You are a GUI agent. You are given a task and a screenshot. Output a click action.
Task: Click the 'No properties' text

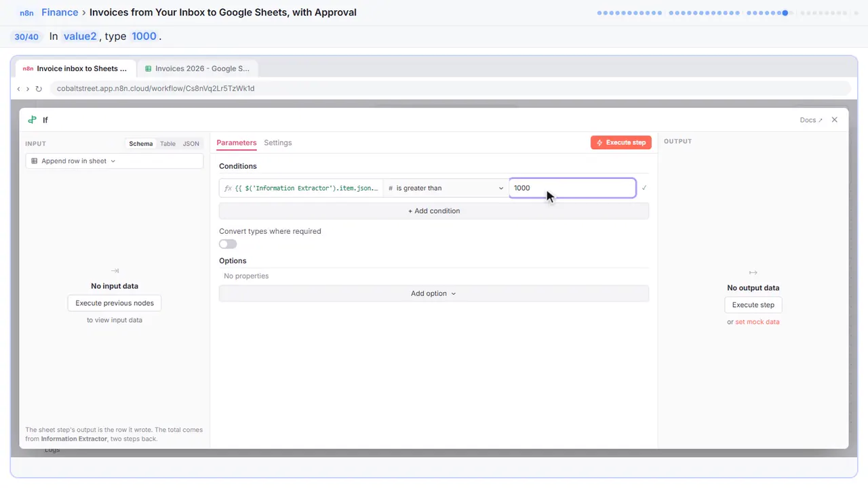246,276
